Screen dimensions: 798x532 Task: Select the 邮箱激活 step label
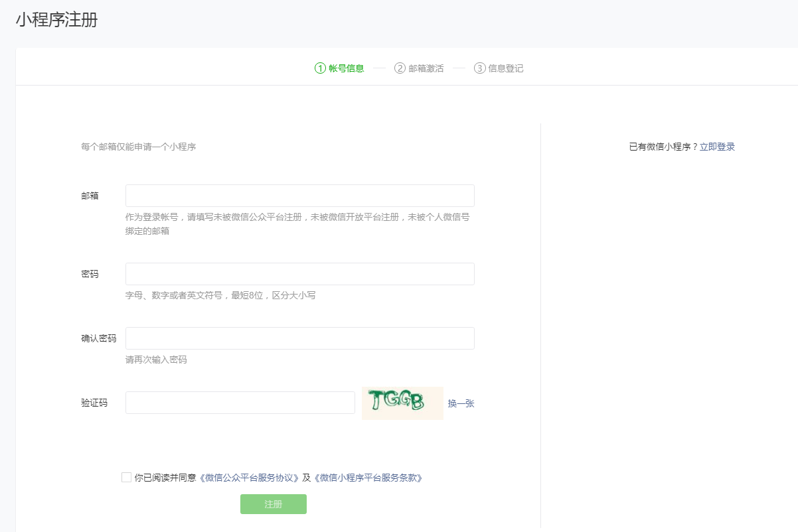426,68
